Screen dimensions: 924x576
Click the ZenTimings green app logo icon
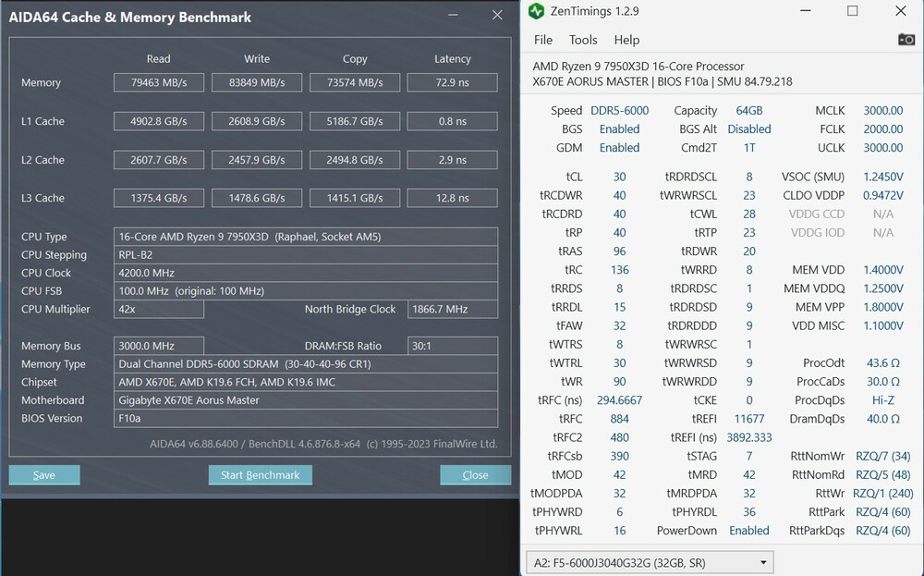click(536, 10)
